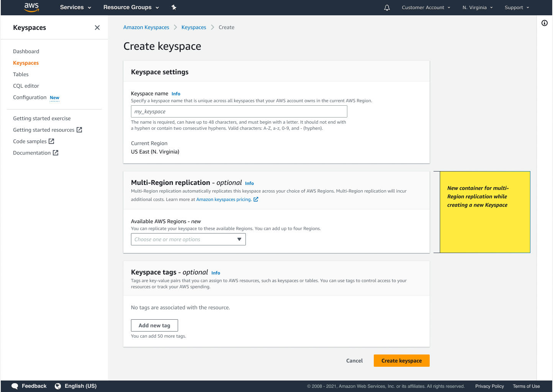Open the info panel icon at top right
This screenshot has width=553, height=392.
pos(545,23)
